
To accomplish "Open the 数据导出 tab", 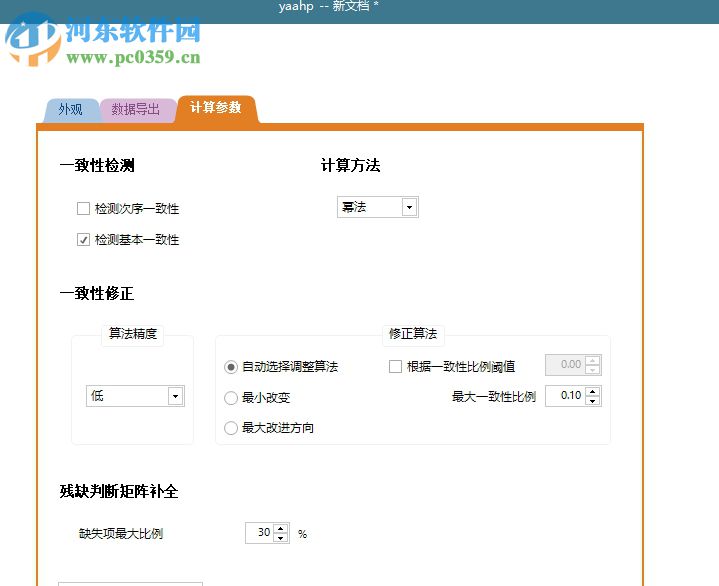I will [x=136, y=110].
